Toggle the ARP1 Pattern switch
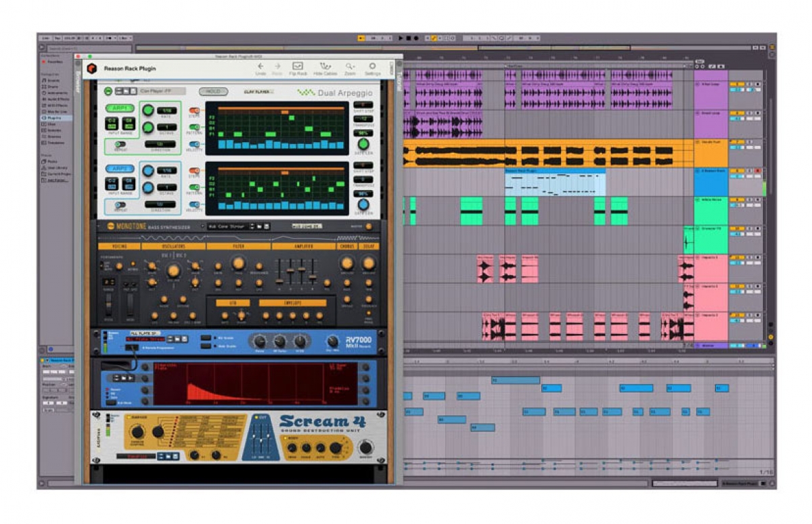The width and height of the screenshot is (812, 524). pyautogui.click(x=194, y=126)
